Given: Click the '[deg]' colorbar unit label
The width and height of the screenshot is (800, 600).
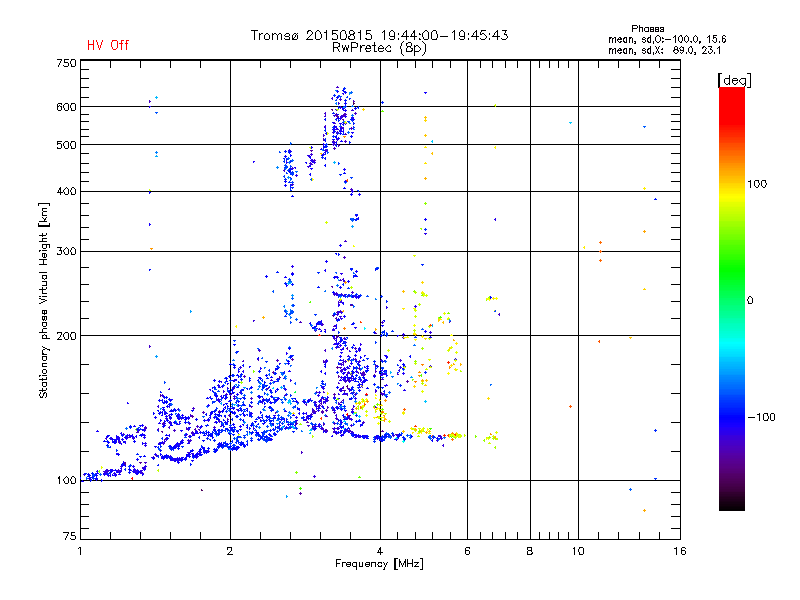Looking at the screenshot, I should [734, 80].
